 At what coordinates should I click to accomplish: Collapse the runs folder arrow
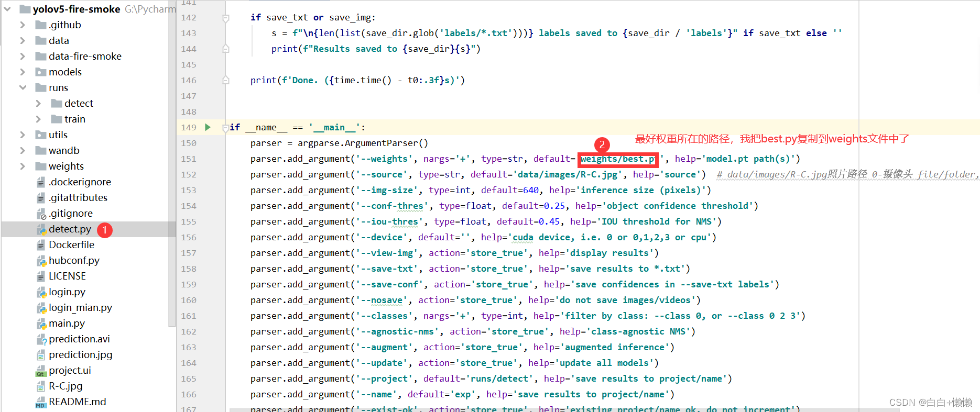click(x=23, y=87)
